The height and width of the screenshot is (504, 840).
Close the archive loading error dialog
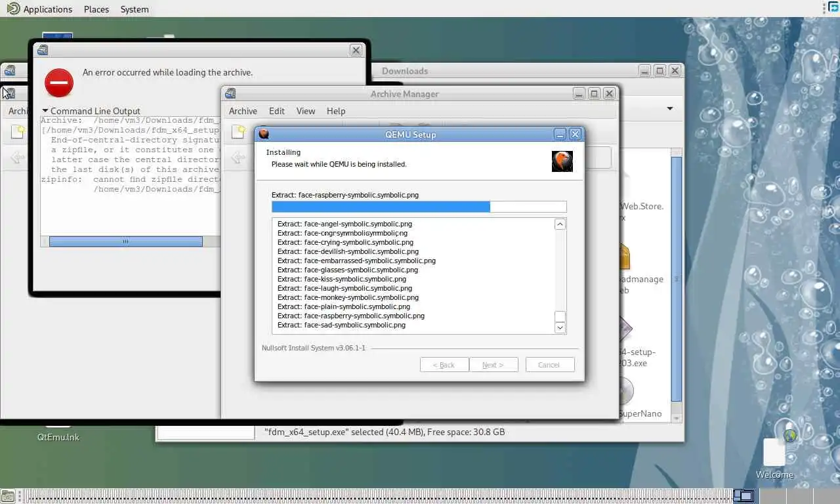pos(356,50)
